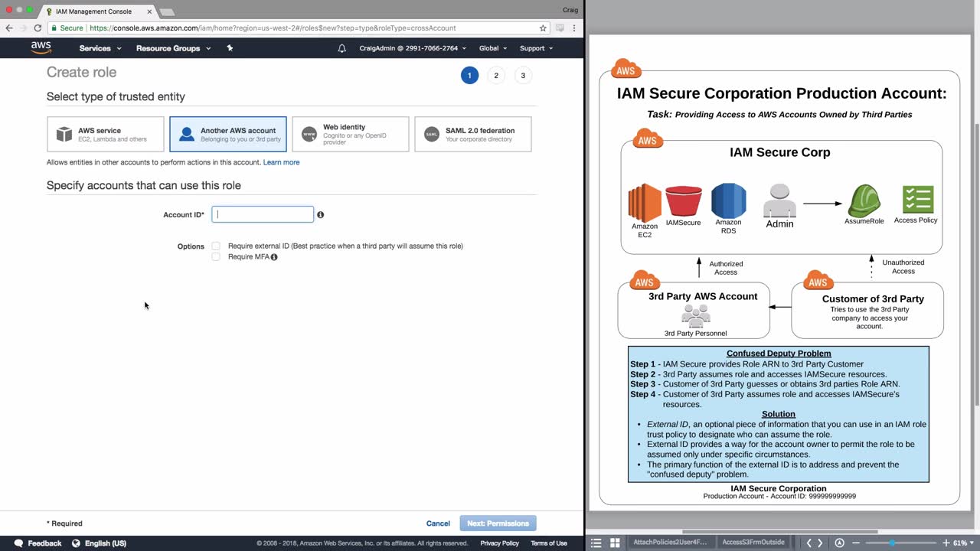
Task: Click the Account ID info icon
Action: (320, 215)
